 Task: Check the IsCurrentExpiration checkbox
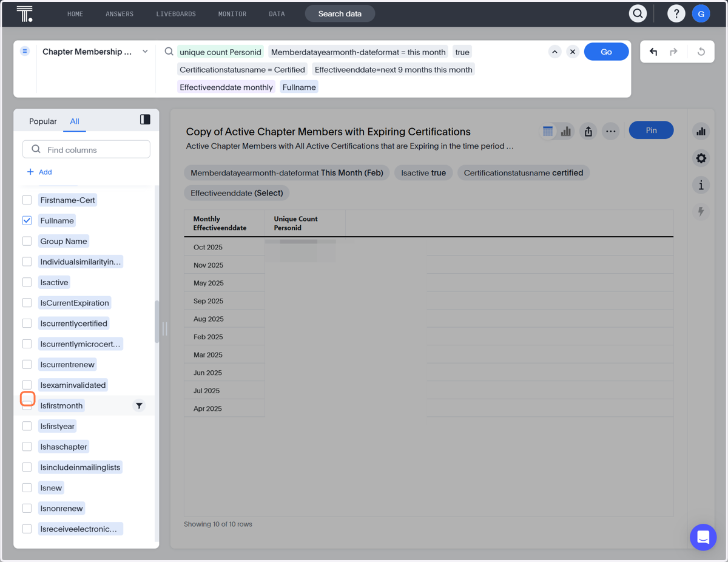tap(27, 303)
